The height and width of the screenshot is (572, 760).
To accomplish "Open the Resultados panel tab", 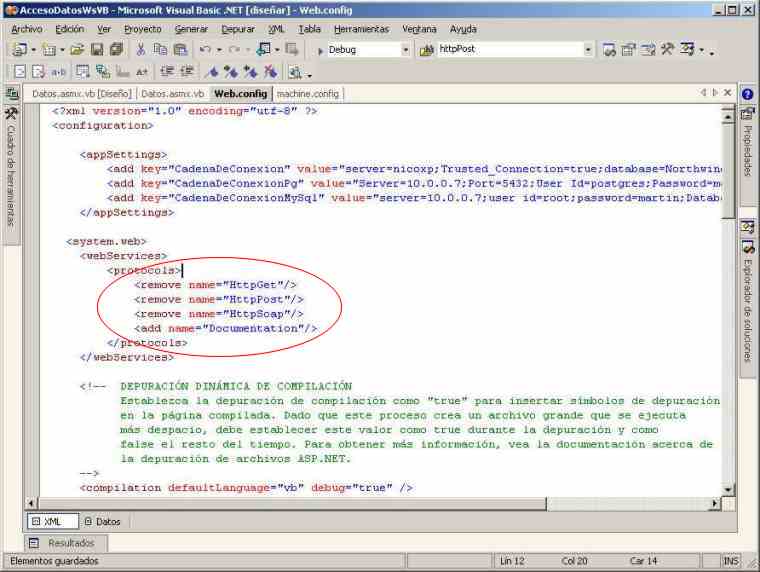I will pyautogui.click(x=65, y=543).
